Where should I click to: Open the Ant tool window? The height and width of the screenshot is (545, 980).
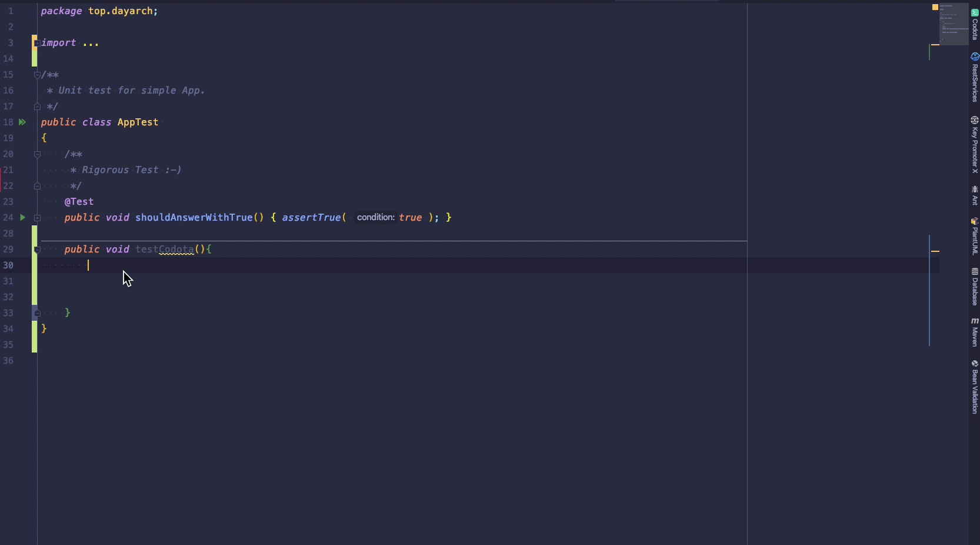click(975, 195)
